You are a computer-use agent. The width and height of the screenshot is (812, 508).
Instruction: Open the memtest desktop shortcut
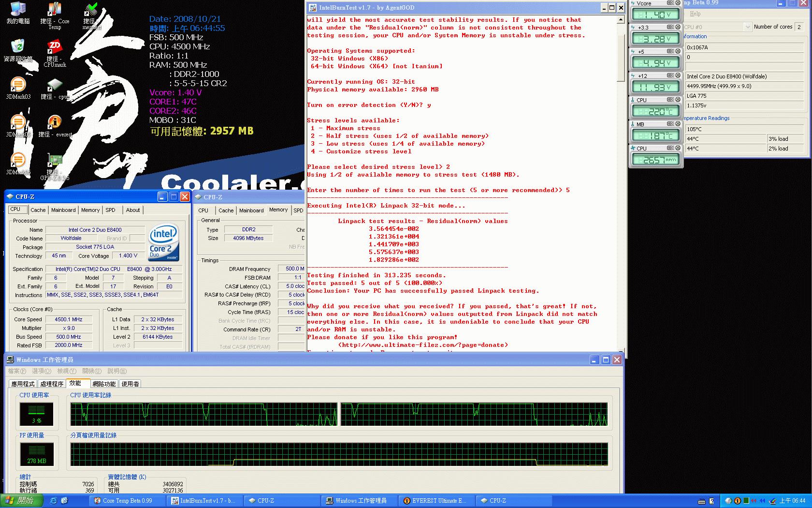pyautogui.click(x=91, y=15)
